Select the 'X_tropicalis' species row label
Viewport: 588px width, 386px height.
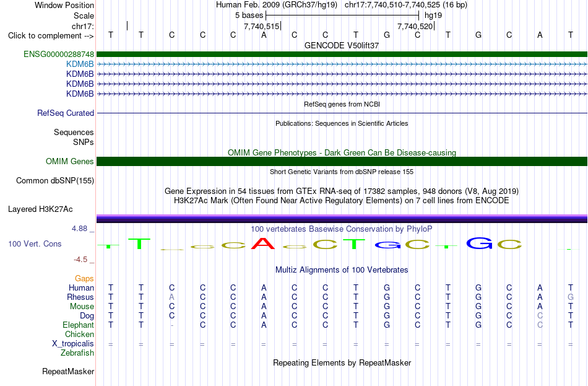click(x=73, y=344)
